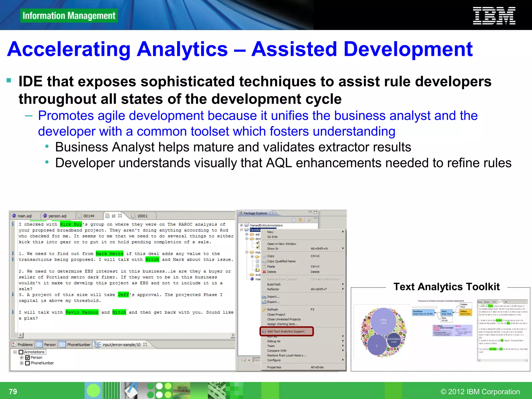
Task: Expand the NamedEntityAnnotators project node
Action: [x=242, y=225]
